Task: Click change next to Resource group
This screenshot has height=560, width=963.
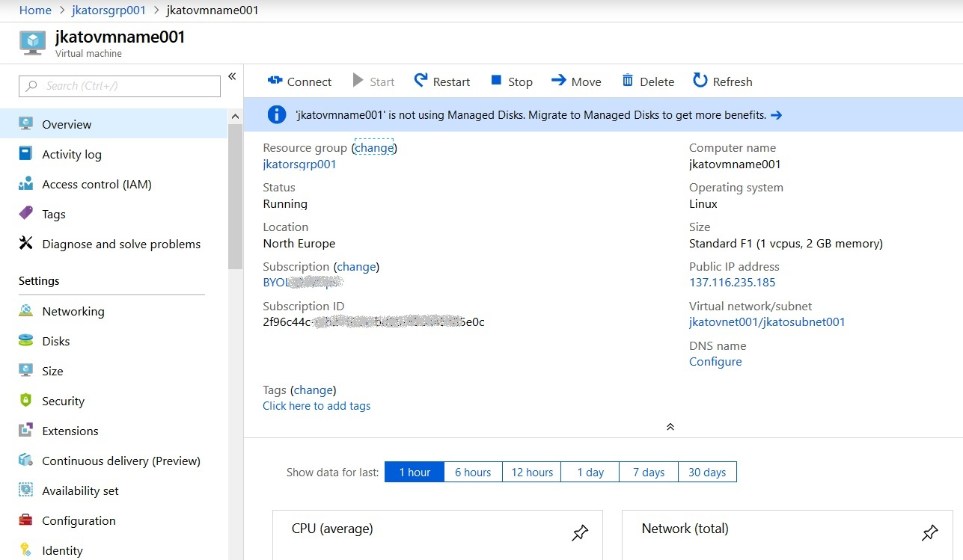Action: coord(374,148)
